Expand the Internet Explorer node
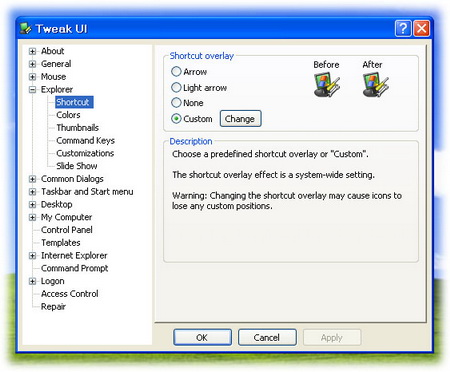The height and width of the screenshot is (372, 450). coord(32,256)
